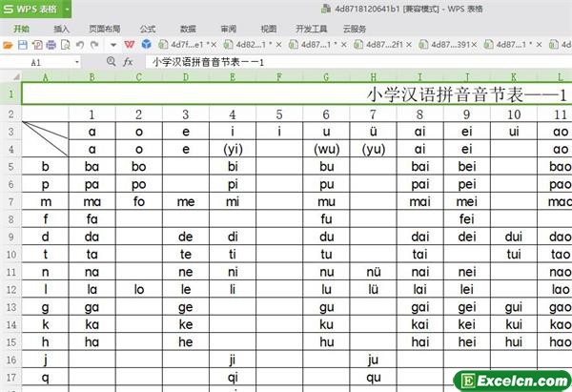Click the blue cube icon
This screenshot has height=392, width=572.
[146, 44]
